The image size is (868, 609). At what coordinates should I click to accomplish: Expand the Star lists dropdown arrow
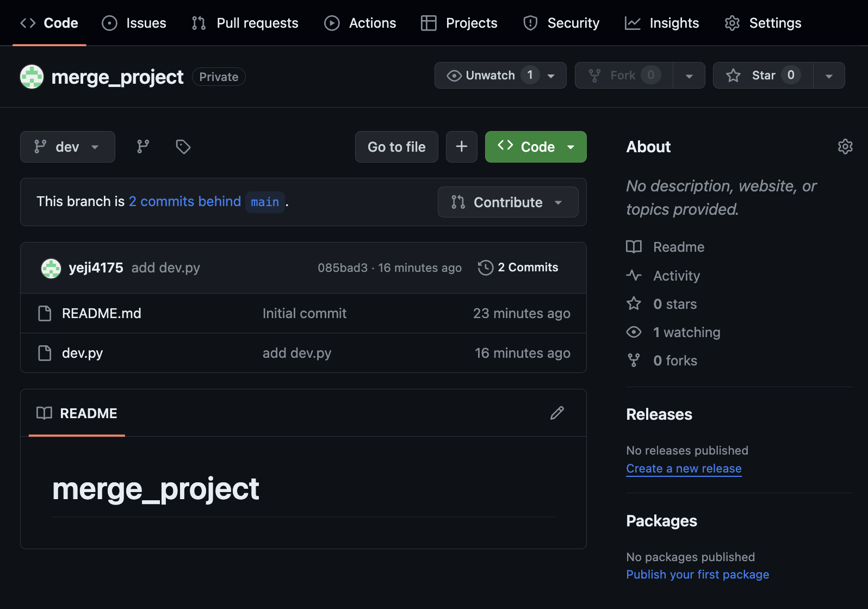[829, 75]
